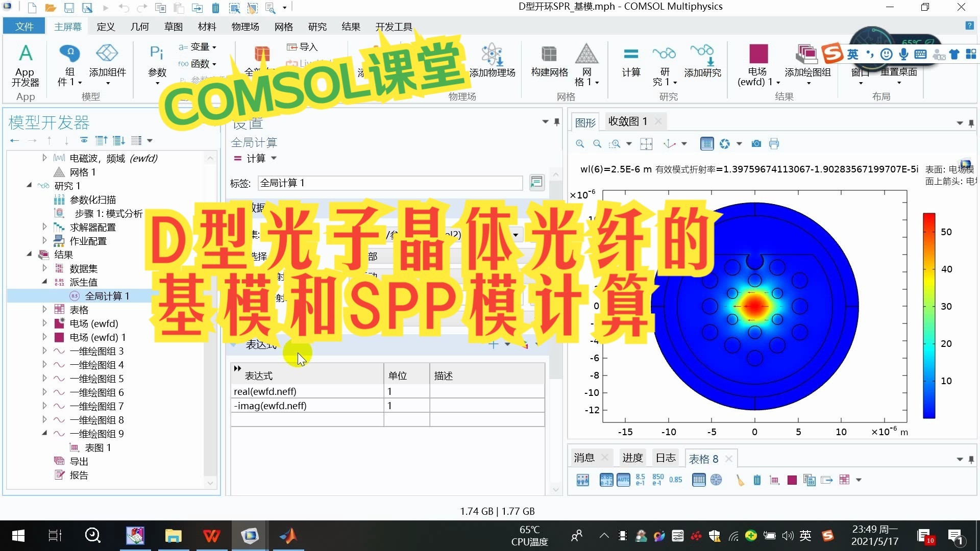The height and width of the screenshot is (551, 980).
Task: Toggle pin icon on settings panel
Action: click(557, 122)
